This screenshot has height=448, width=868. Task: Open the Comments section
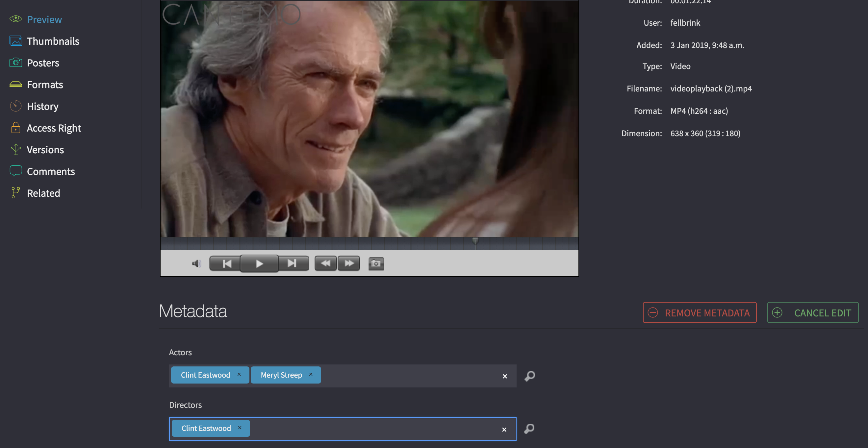[x=51, y=171]
